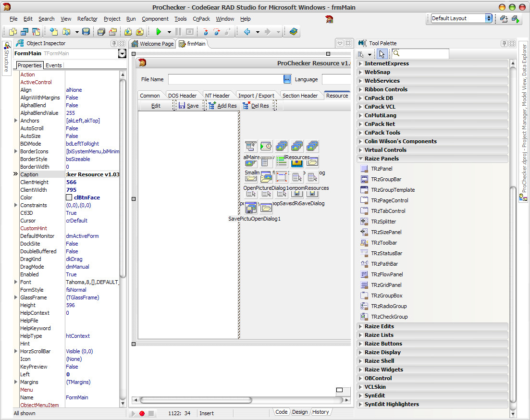Expand the InternetExpress palette category

click(x=360, y=63)
